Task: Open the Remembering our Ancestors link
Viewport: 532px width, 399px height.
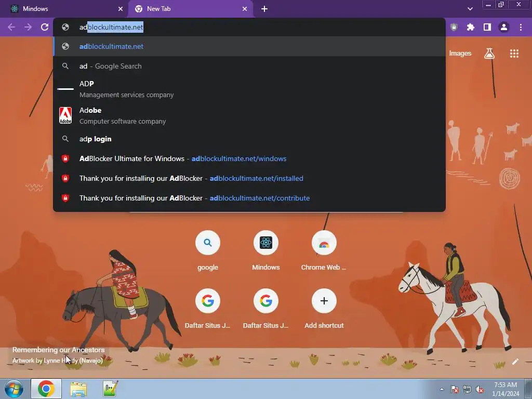Action: 58,350
